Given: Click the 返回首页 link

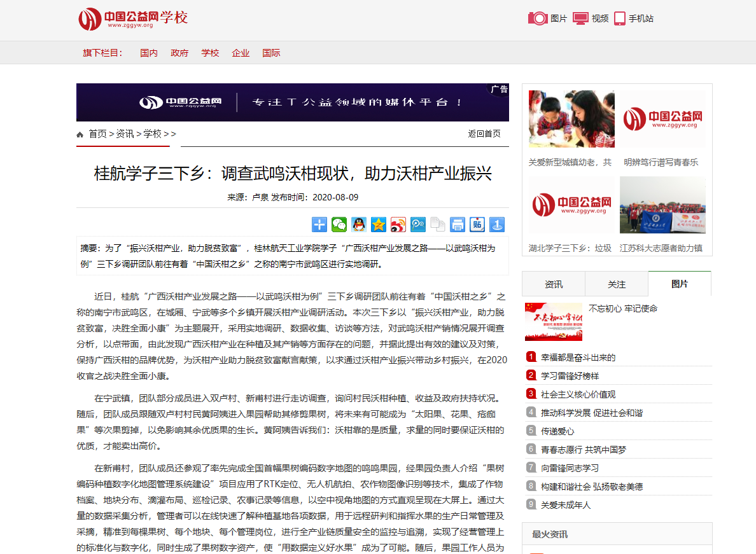Looking at the screenshot, I should pos(484,134).
